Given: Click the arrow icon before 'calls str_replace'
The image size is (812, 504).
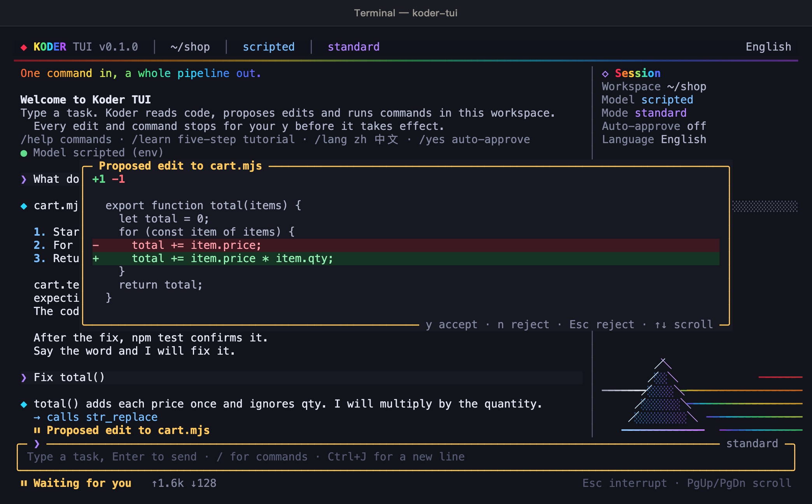Looking at the screenshot, I should click(x=37, y=418).
